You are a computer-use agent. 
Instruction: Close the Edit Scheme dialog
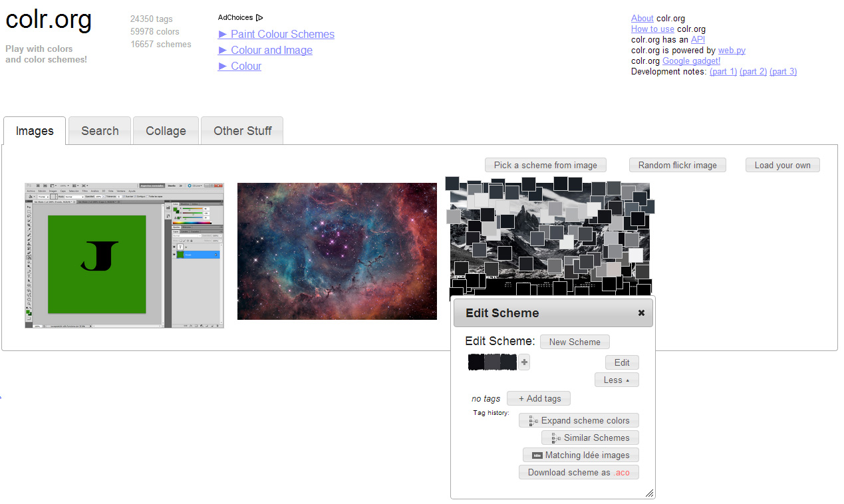(641, 313)
